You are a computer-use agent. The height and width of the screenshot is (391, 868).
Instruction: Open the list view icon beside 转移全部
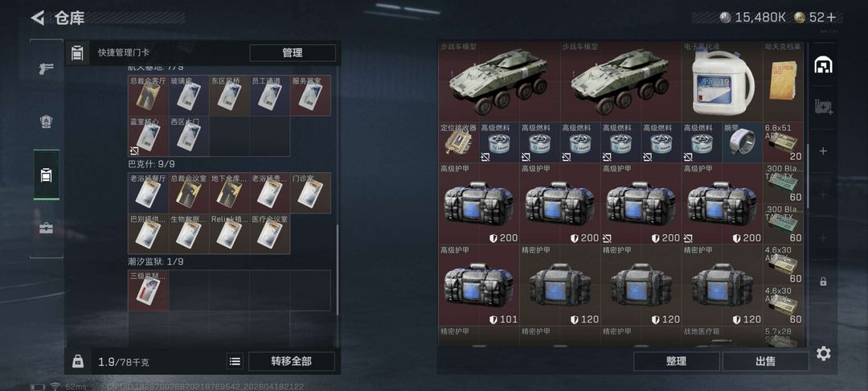[235, 362]
